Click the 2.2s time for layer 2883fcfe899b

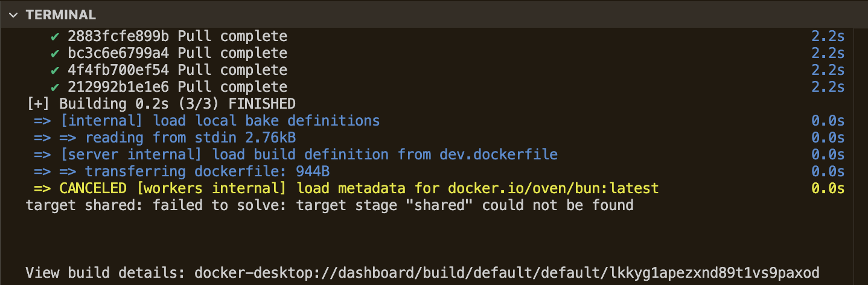(x=828, y=36)
